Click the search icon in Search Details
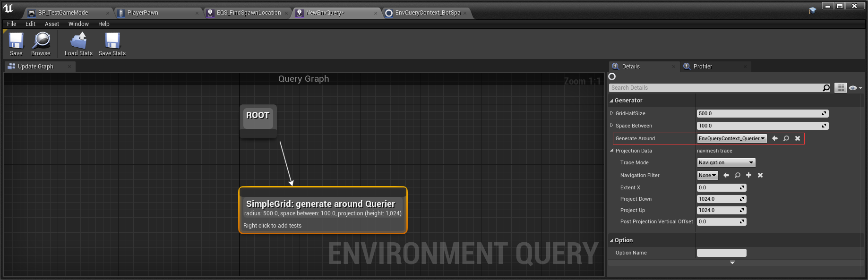Image resolution: width=868 pixels, height=280 pixels. pyautogui.click(x=826, y=88)
